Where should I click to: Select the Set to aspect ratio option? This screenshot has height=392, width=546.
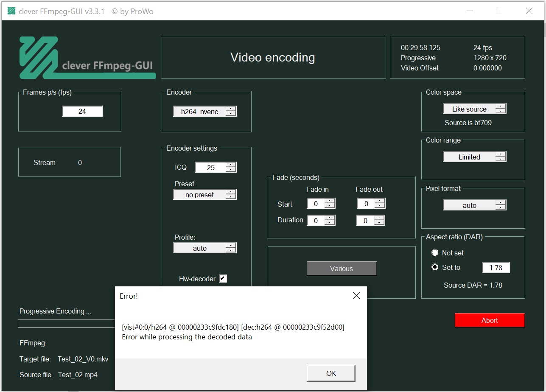tap(435, 267)
